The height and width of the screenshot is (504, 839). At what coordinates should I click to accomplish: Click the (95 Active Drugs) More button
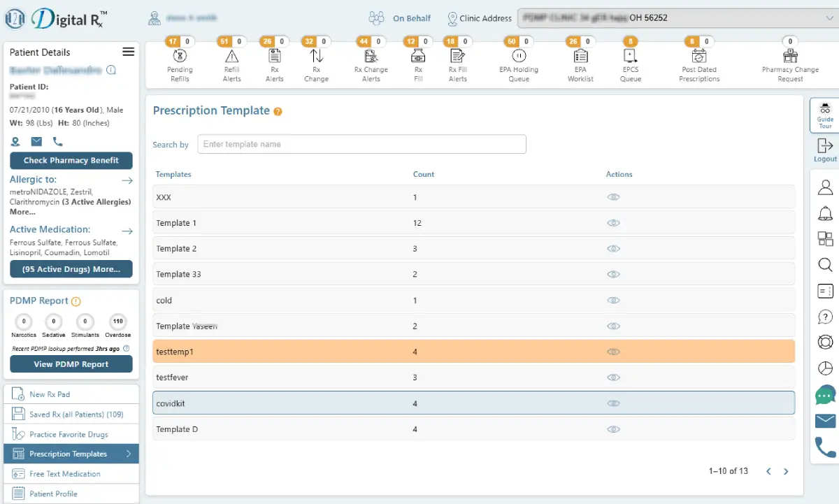tap(71, 269)
